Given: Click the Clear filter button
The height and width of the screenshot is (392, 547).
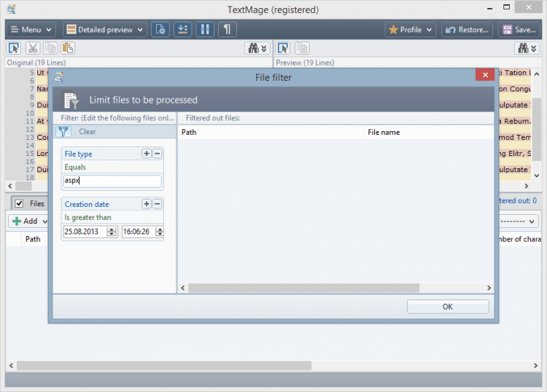Looking at the screenshot, I should coord(88,132).
